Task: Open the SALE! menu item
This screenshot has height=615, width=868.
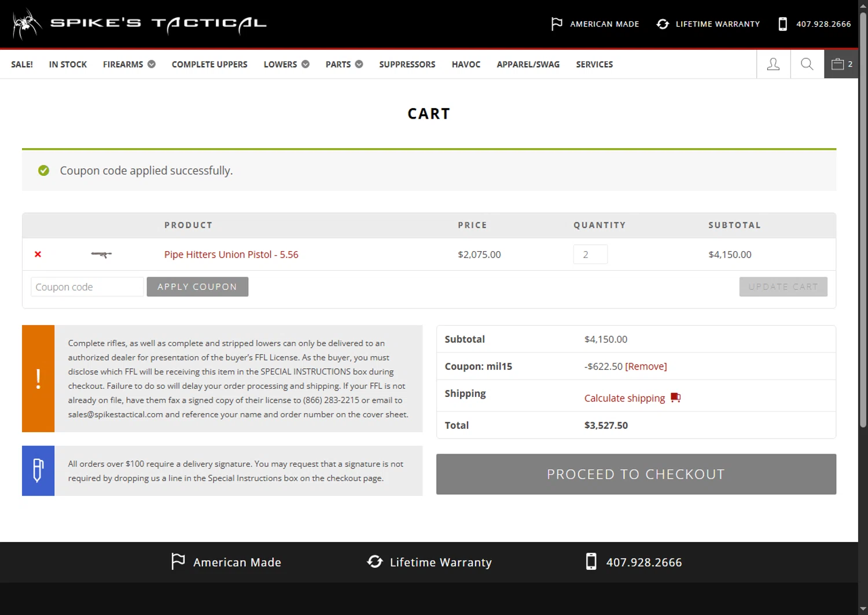Action: click(x=22, y=64)
